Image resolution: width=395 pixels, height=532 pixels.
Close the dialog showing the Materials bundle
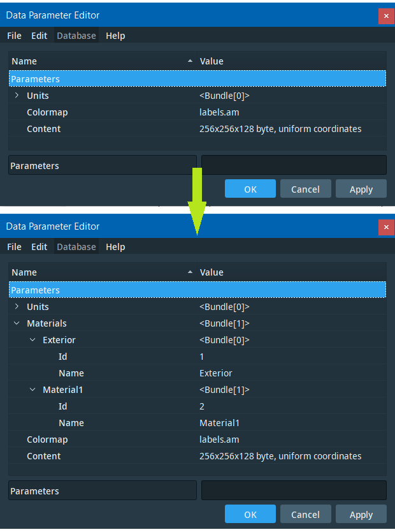tap(386, 226)
